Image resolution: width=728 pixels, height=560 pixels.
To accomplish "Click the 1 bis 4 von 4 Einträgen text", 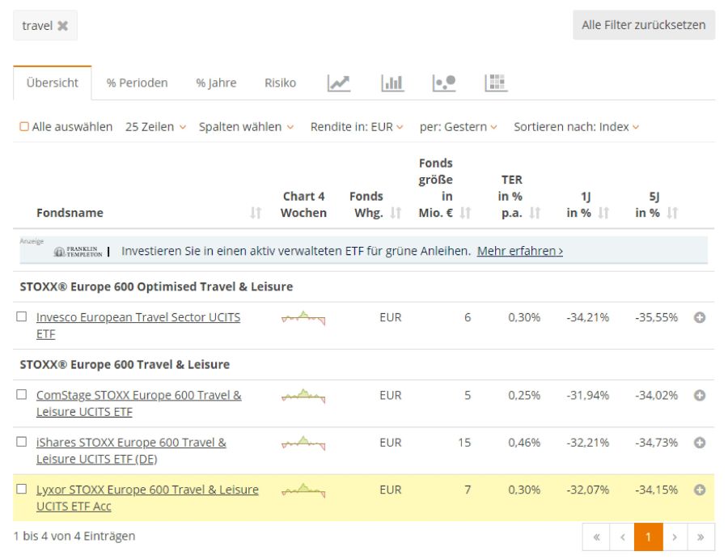I will tap(74, 536).
